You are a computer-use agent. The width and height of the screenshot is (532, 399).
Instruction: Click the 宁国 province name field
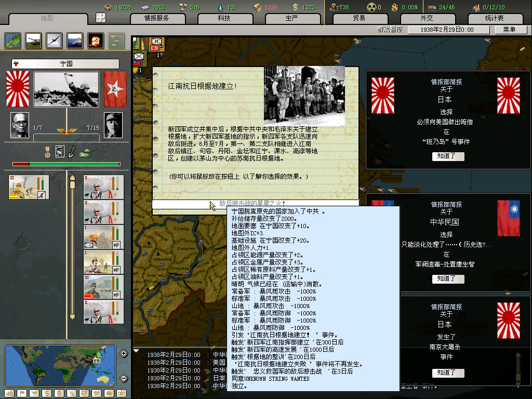coord(66,64)
